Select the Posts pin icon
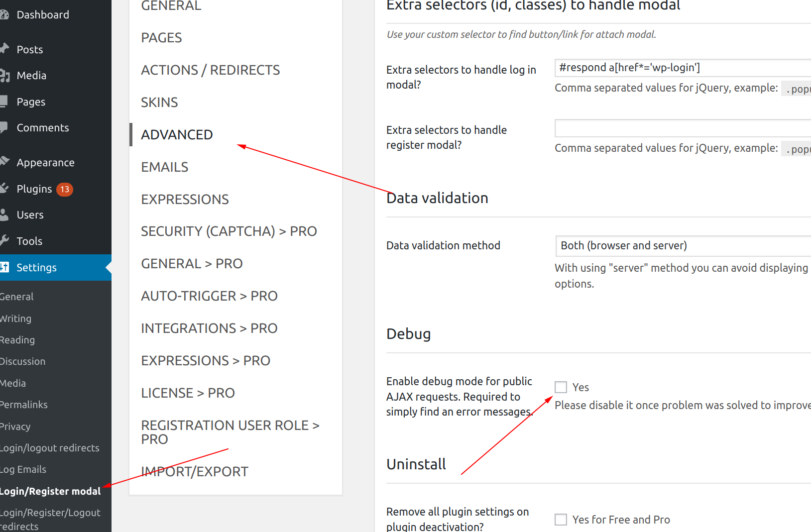 [5, 49]
